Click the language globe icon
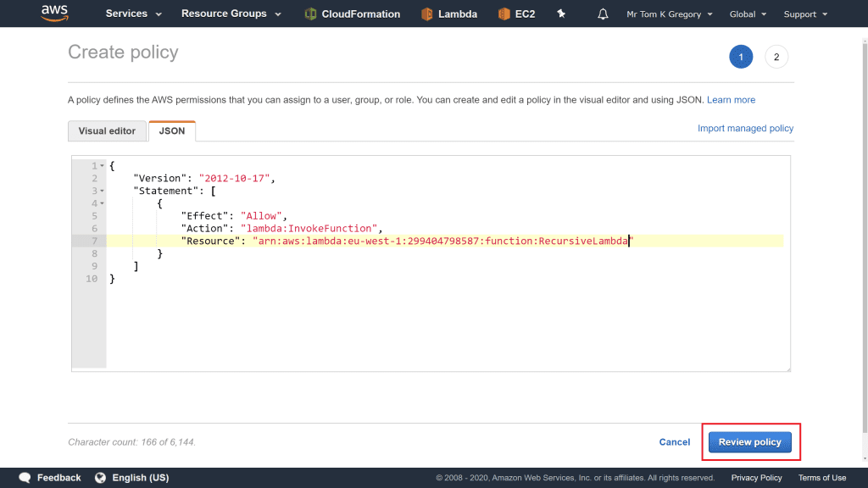This screenshot has width=868, height=488. point(101,478)
